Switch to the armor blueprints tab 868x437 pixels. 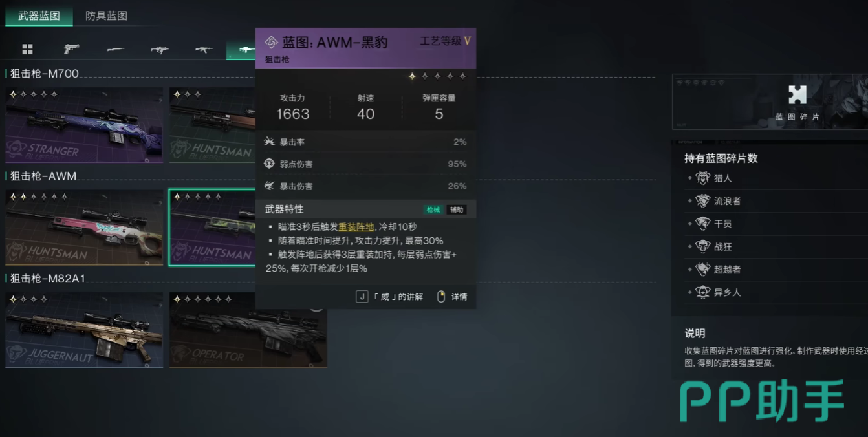106,16
